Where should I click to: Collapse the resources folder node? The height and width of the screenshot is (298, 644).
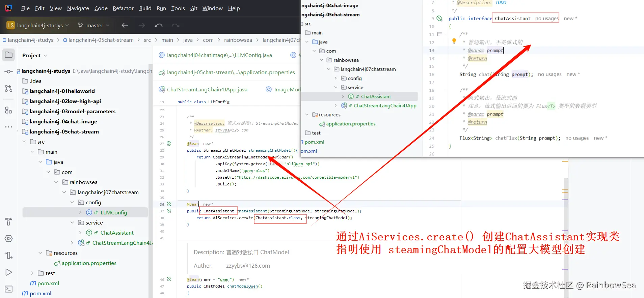(x=41, y=253)
